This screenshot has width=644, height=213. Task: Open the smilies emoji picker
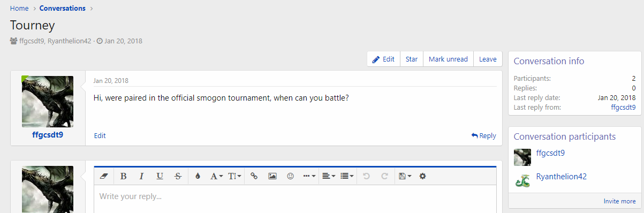pos(291,176)
